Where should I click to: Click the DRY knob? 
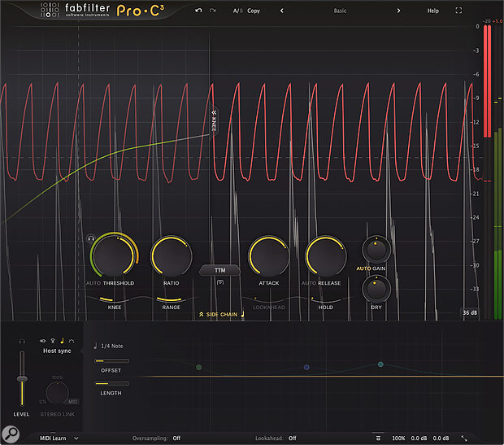click(376, 290)
